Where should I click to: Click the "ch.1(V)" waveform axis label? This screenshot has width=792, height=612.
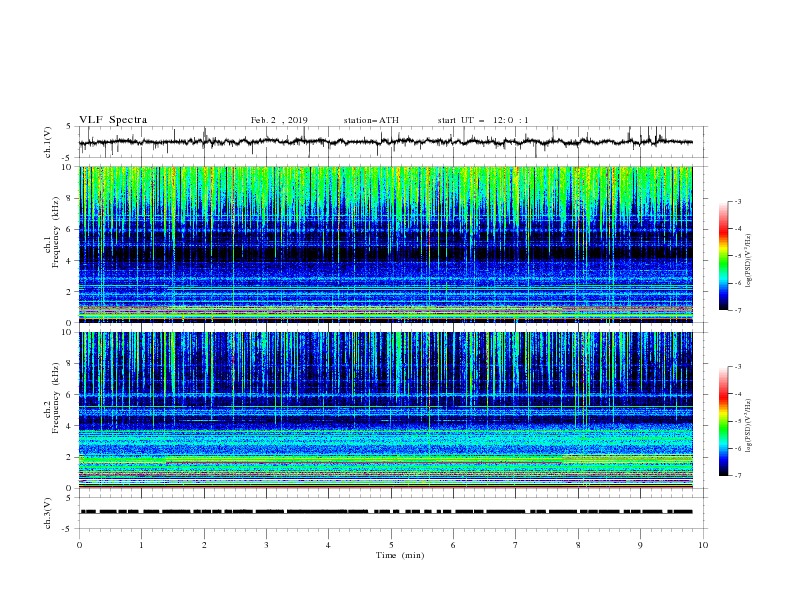pos(48,142)
